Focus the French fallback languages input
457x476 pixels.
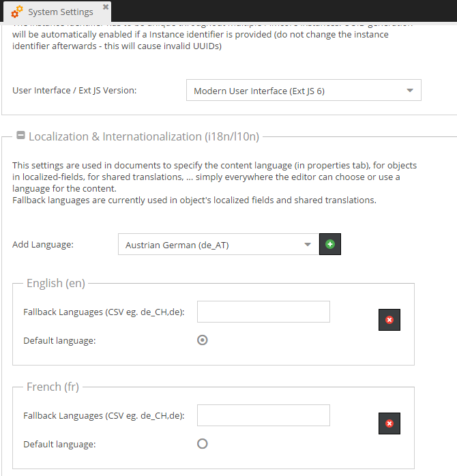click(263, 415)
